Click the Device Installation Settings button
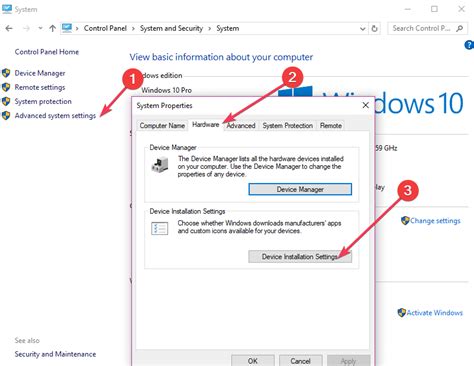This screenshot has height=366, width=474. 300,257
